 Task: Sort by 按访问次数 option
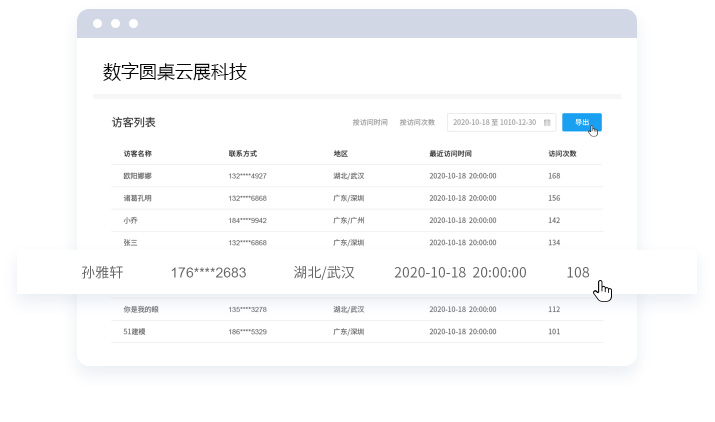click(x=417, y=123)
